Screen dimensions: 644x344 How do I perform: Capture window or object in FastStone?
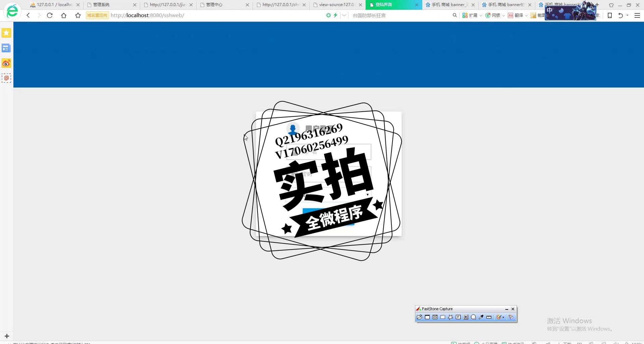[435, 317]
